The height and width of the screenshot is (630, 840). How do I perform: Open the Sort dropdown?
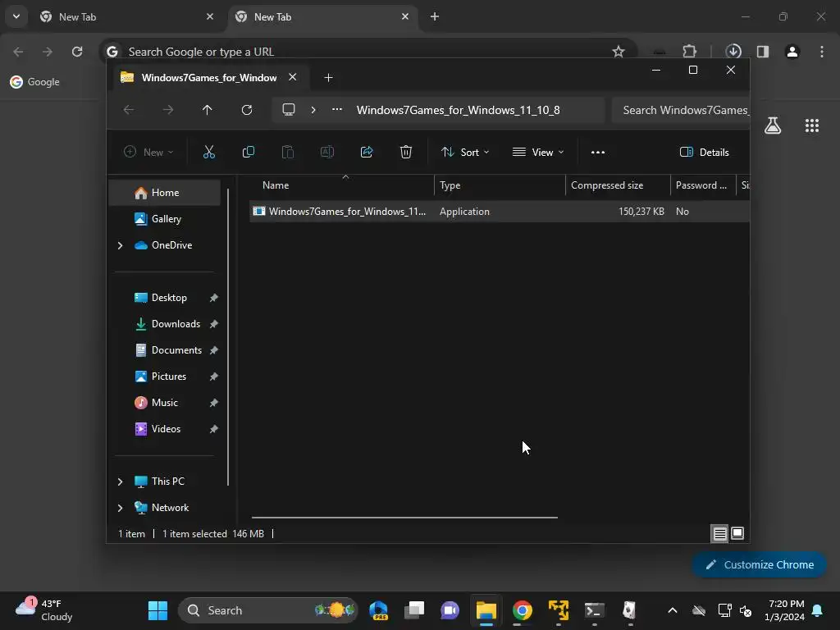click(465, 152)
